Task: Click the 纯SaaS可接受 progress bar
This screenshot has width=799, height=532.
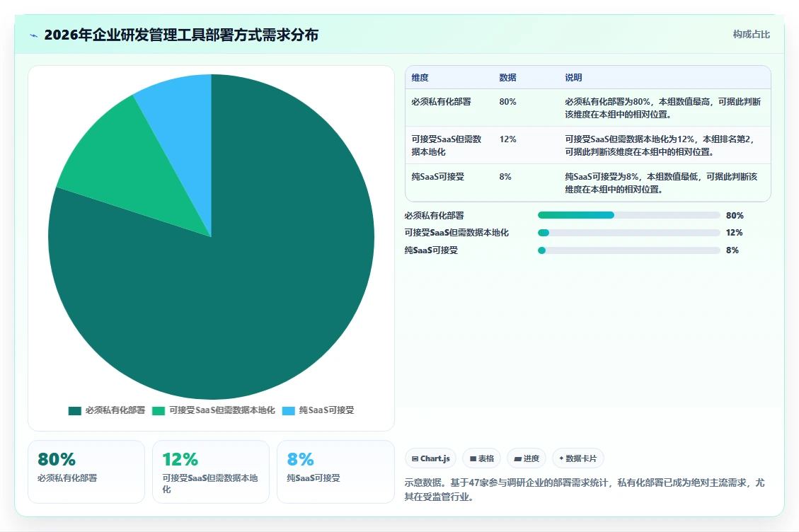Action: (x=629, y=250)
